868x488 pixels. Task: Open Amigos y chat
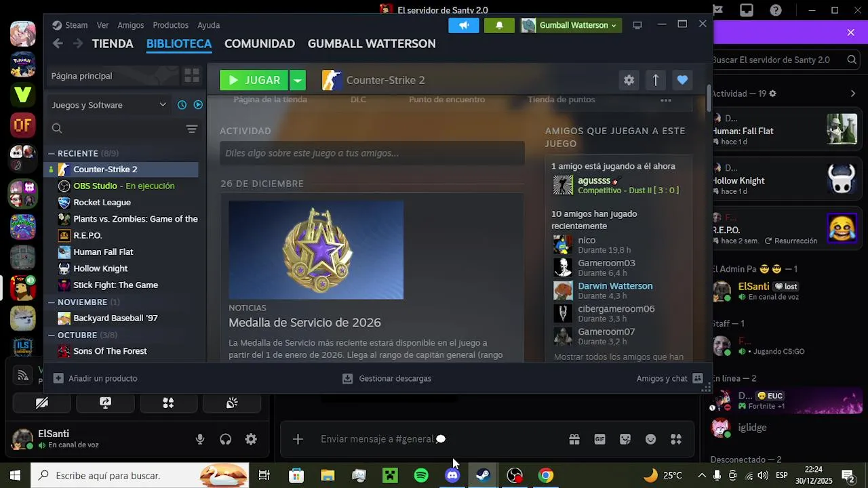(670, 378)
